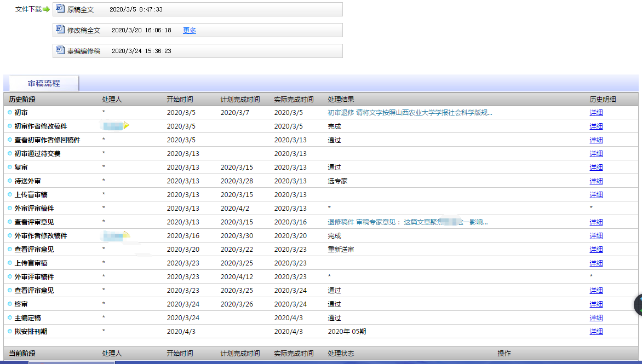Click the blue bullet beside 终审
Viewport: 642px width, 364px height.
point(10,304)
